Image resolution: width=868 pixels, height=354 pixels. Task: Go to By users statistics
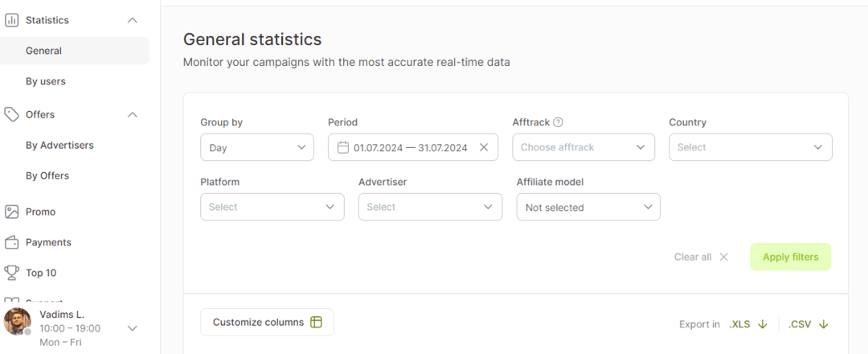click(x=46, y=81)
